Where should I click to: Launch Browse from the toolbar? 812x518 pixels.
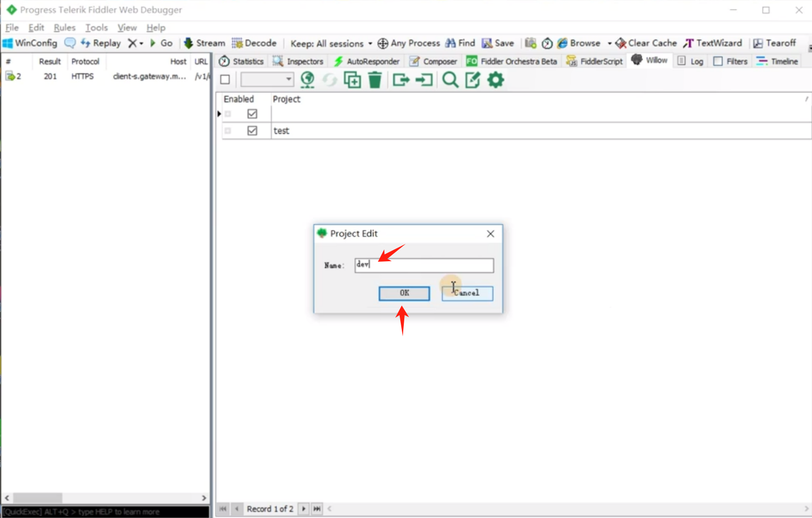(x=579, y=43)
